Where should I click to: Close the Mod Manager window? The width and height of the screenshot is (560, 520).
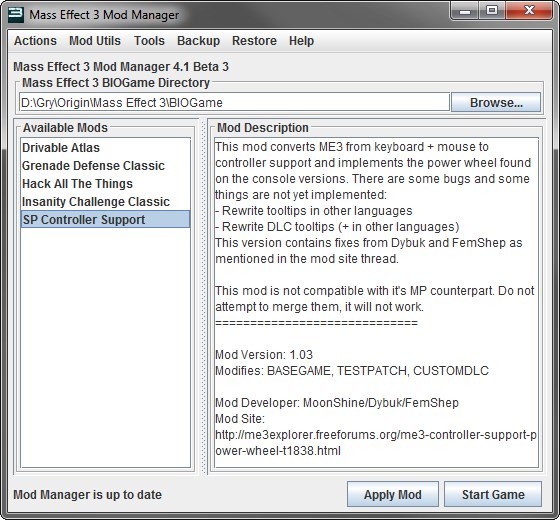tap(529, 11)
